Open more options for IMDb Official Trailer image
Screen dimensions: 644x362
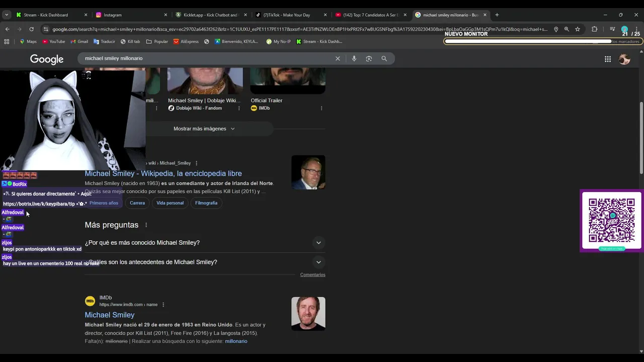point(321,108)
